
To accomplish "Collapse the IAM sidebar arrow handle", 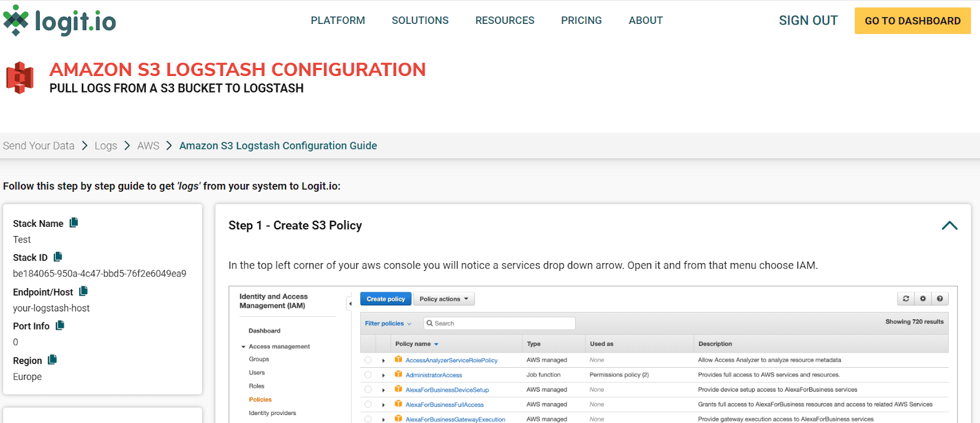I will coord(350,303).
